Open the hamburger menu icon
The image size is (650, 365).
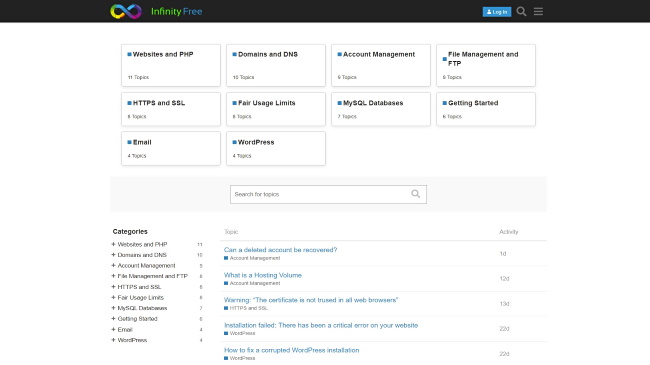(x=538, y=12)
